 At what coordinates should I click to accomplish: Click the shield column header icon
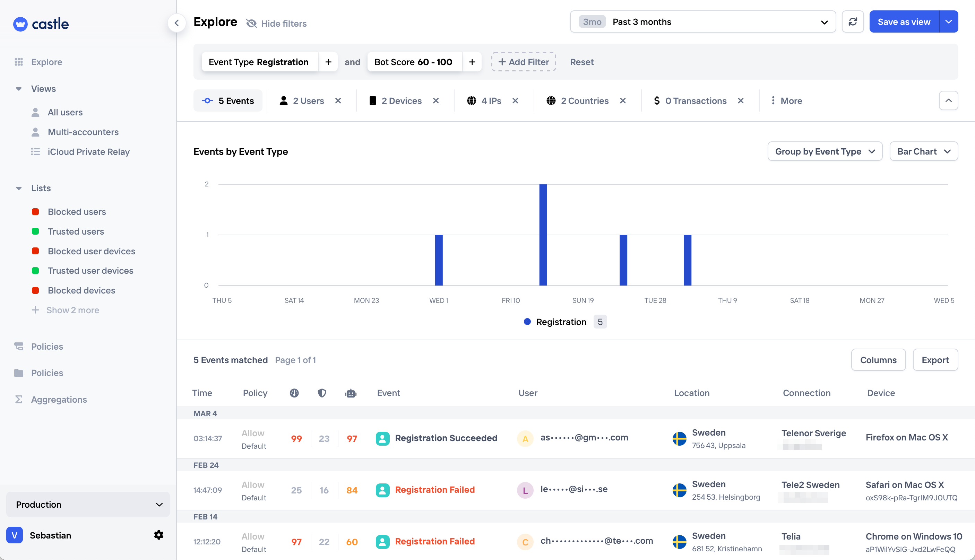tap(322, 393)
